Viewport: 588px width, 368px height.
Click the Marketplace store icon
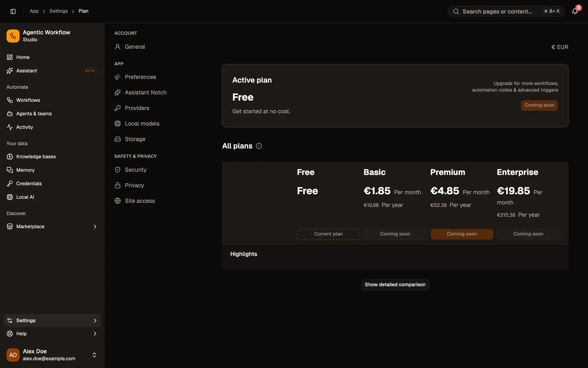[x=10, y=226]
